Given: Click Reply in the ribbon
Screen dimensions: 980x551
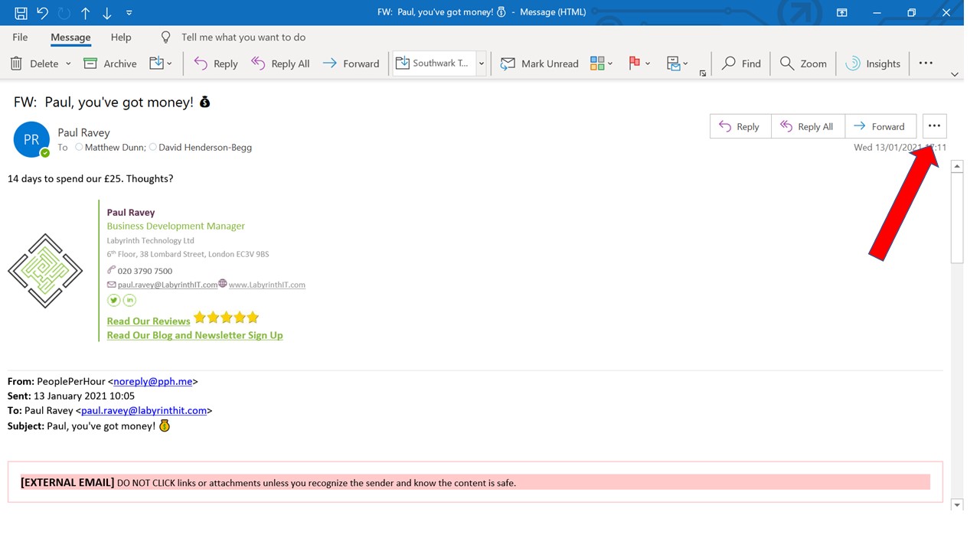Looking at the screenshot, I should click(x=215, y=64).
